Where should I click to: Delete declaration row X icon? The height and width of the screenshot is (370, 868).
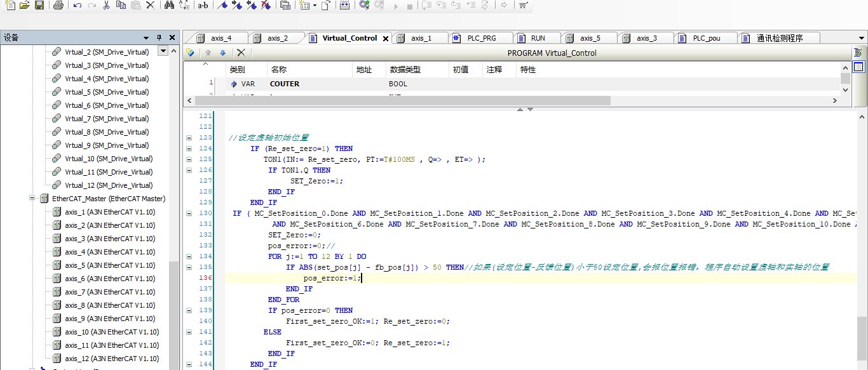241,53
